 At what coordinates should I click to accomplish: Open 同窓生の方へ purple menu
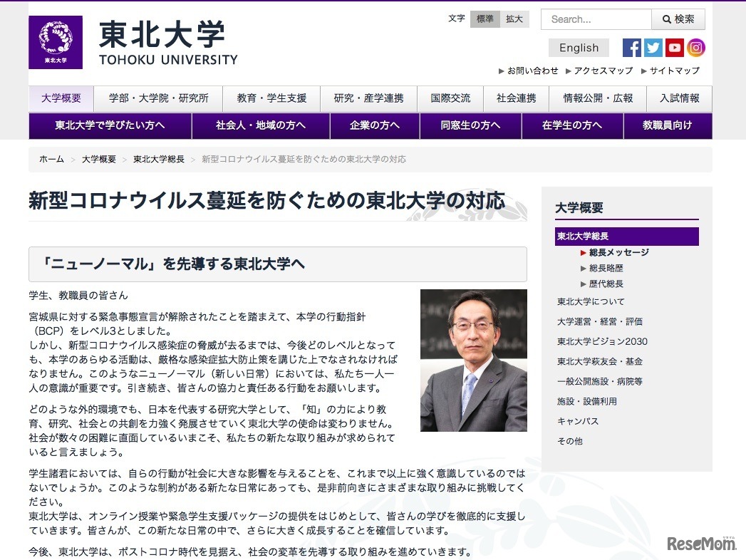[470, 125]
